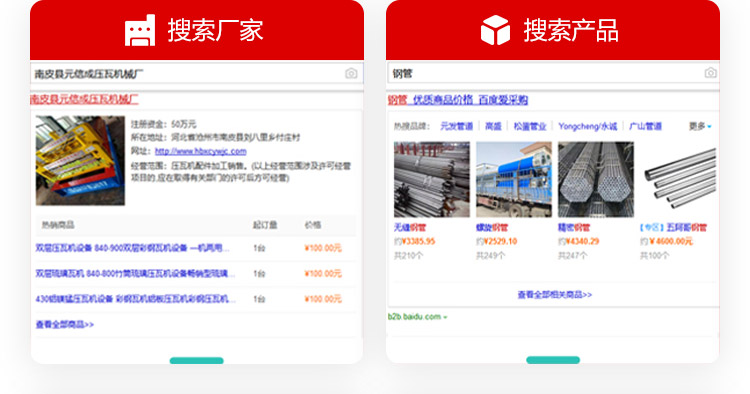
Task: Select the 广山管道 brand filter
Action: pyautogui.click(x=645, y=126)
